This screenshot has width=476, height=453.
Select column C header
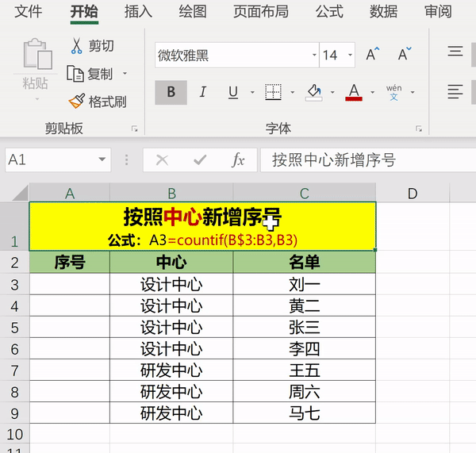(x=305, y=193)
